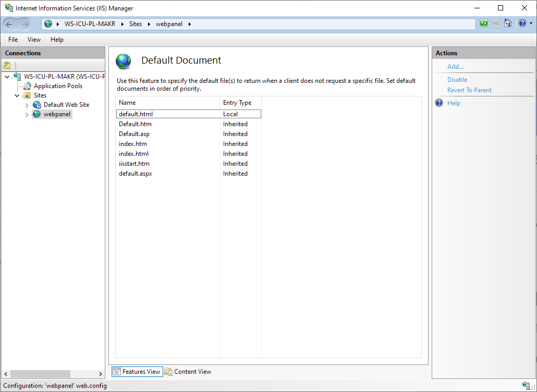
Task: Collapse the WS-ICU-PL-MAKR server node
Action: 7,77
